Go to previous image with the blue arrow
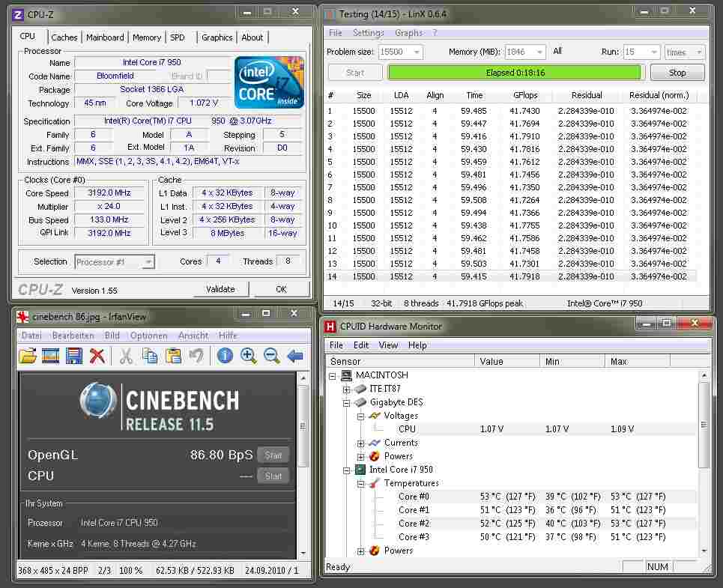The image size is (723, 588). [x=295, y=356]
